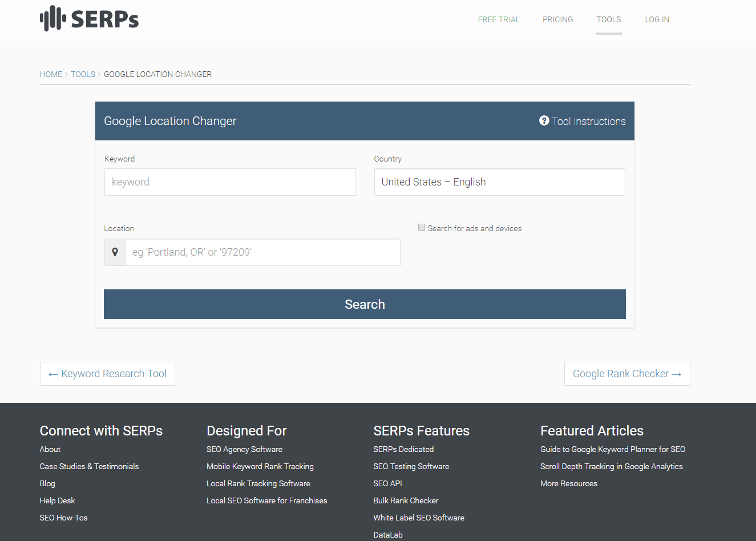Focus the Location input field
This screenshot has height=541, width=756.
coord(263,252)
